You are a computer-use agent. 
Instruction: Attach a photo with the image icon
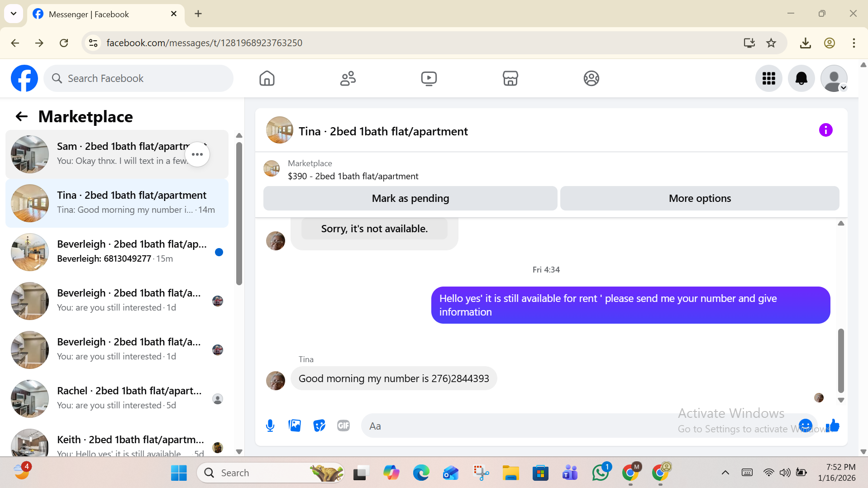(295, 426)
